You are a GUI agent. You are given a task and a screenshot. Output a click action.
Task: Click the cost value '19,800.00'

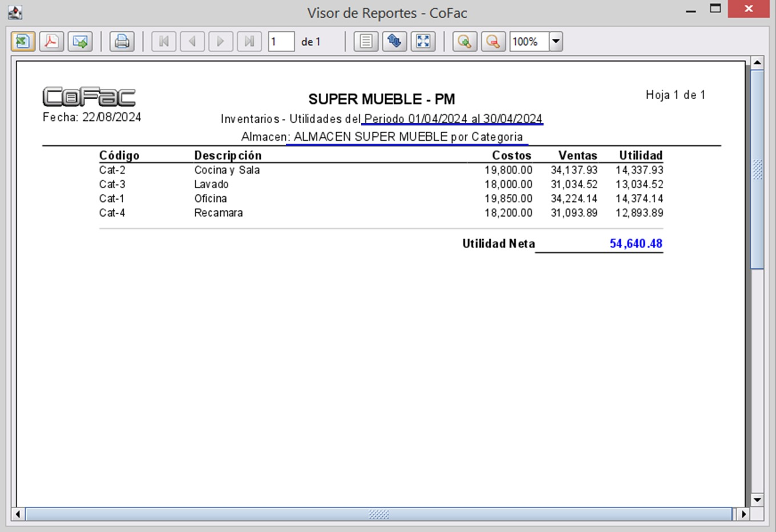pos(508,170)
